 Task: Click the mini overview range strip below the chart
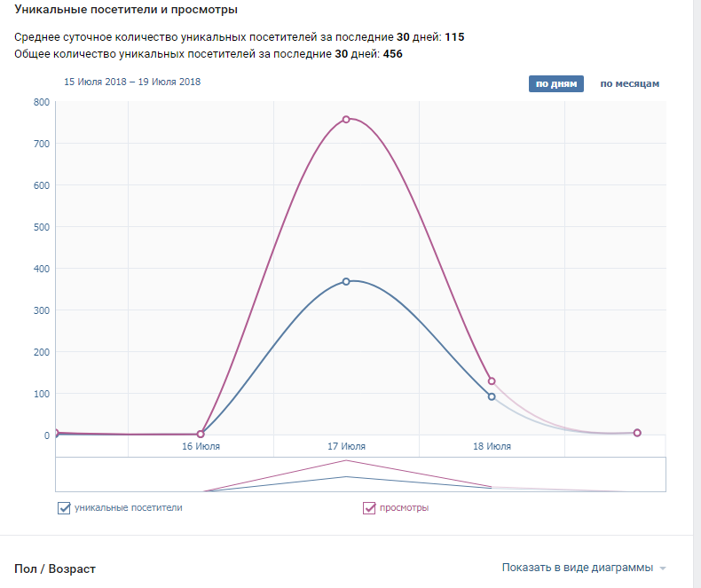[360, 474]
